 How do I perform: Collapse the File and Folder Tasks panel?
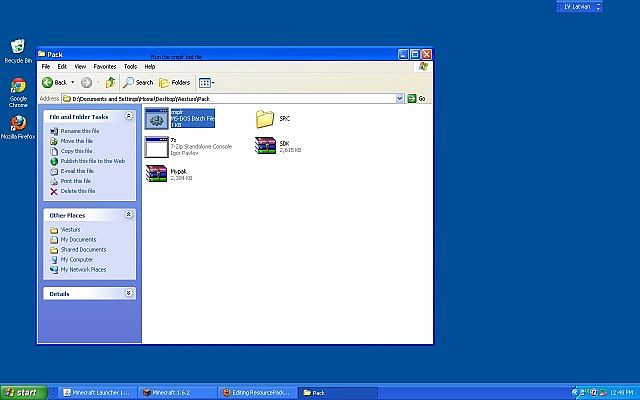pos(128,116)
